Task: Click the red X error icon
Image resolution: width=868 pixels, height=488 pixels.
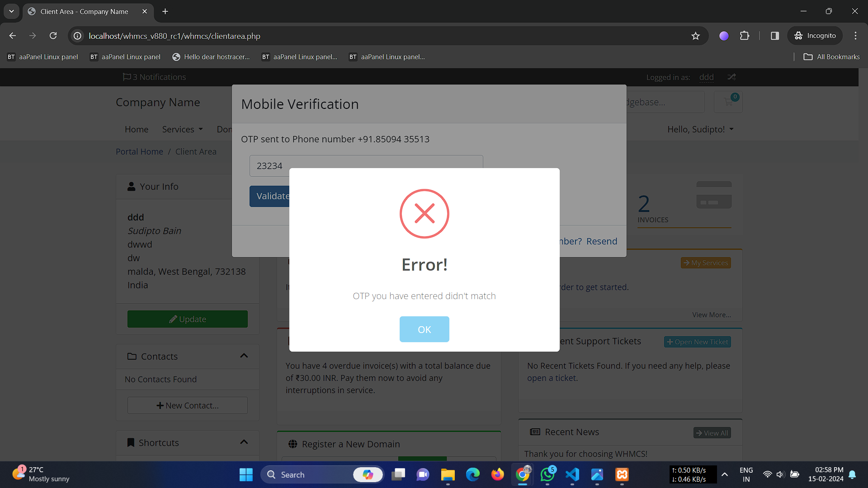Action: 424,214
